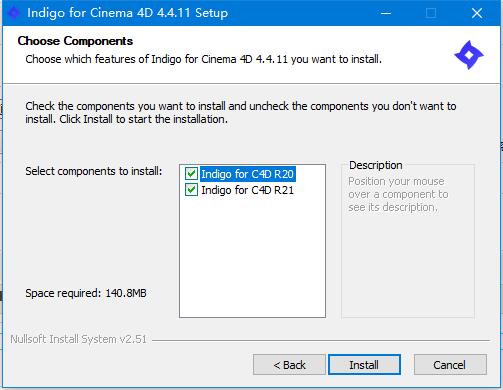Uncheck the Indigo for C4D R21 checkbox

click(191, 190)
